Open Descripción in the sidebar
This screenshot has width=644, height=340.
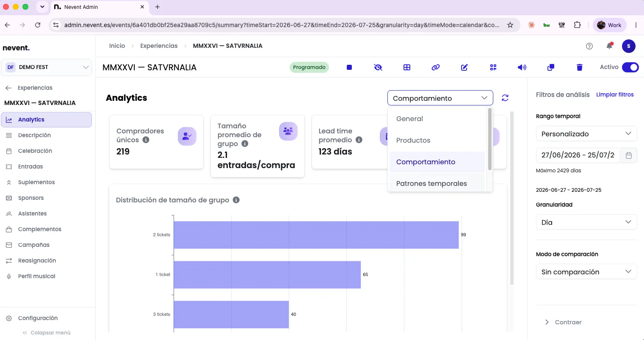pos(47,135)
